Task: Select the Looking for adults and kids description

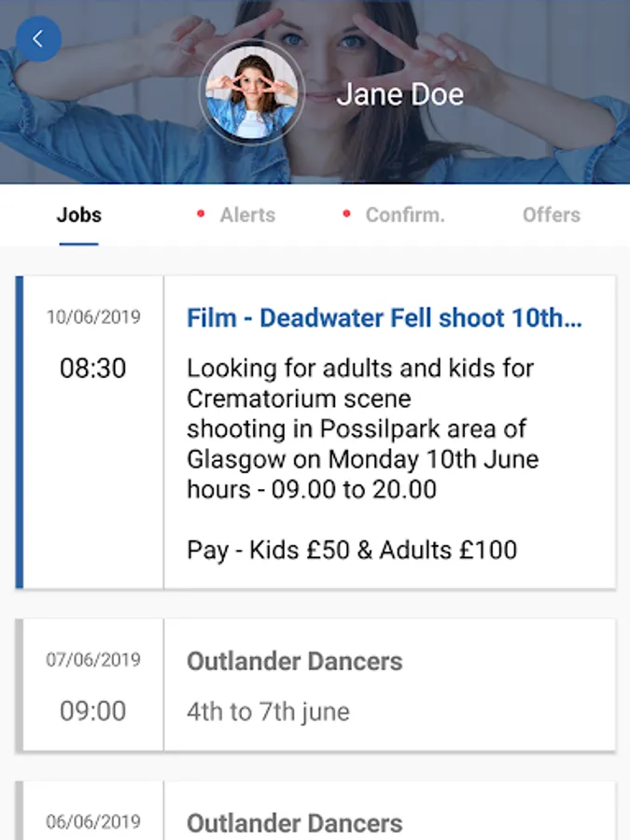Action: tap(363, 428)
